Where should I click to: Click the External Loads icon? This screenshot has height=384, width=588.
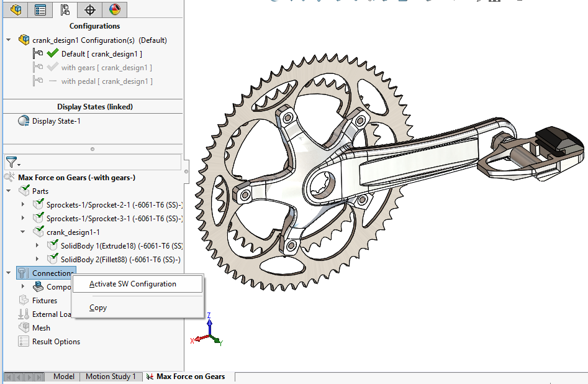[x=24, y=314]
